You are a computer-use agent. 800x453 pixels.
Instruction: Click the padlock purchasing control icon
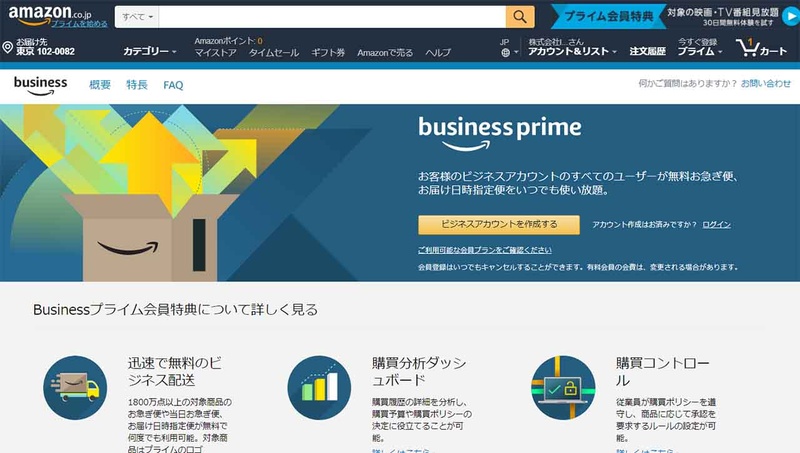[x=563, y=388]
